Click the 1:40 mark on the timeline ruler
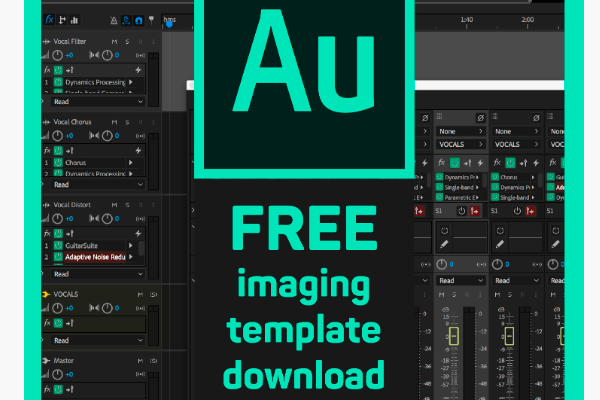The image size is (600, 400). pos(466,20)
